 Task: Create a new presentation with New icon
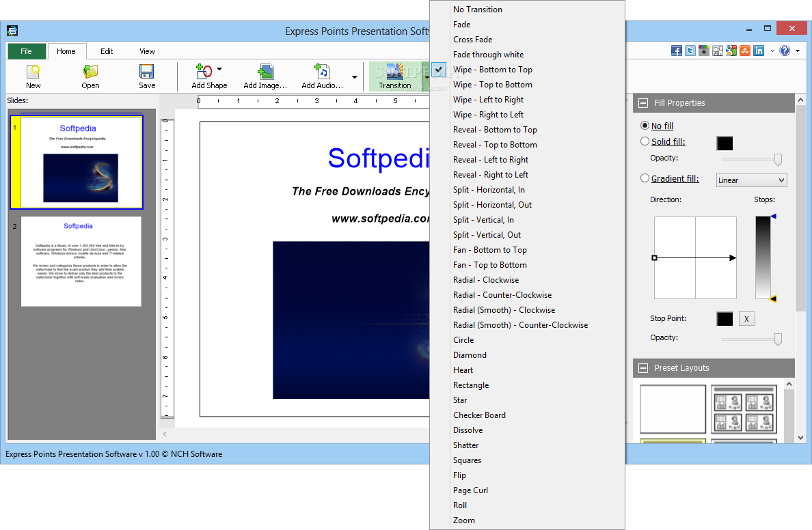click(33, 76)
